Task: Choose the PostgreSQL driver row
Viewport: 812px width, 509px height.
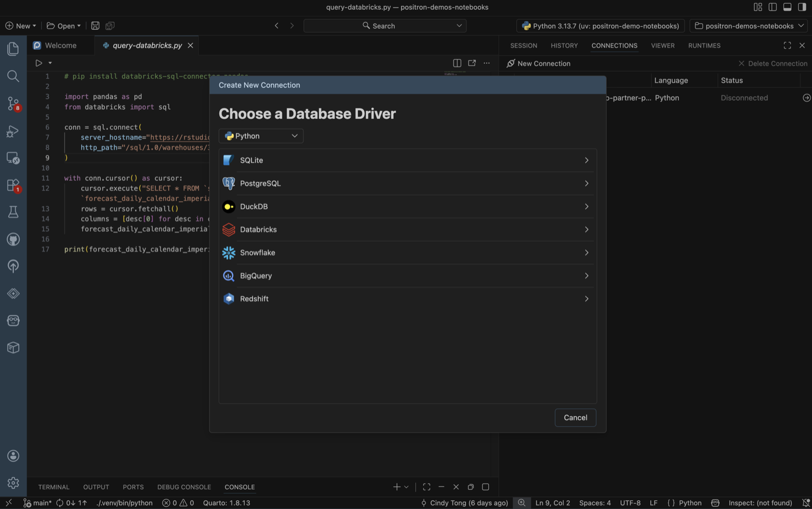Action: [407, 183]
